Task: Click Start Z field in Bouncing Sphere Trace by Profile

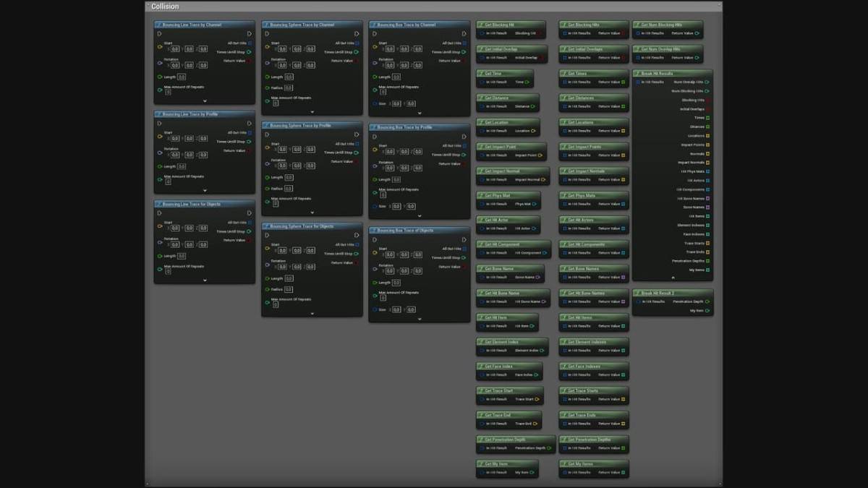Action: tap(311, 150)
